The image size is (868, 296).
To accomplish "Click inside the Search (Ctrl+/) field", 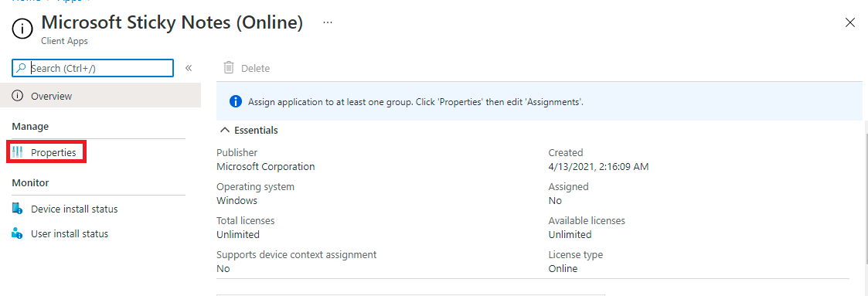I will coord(93,68).
